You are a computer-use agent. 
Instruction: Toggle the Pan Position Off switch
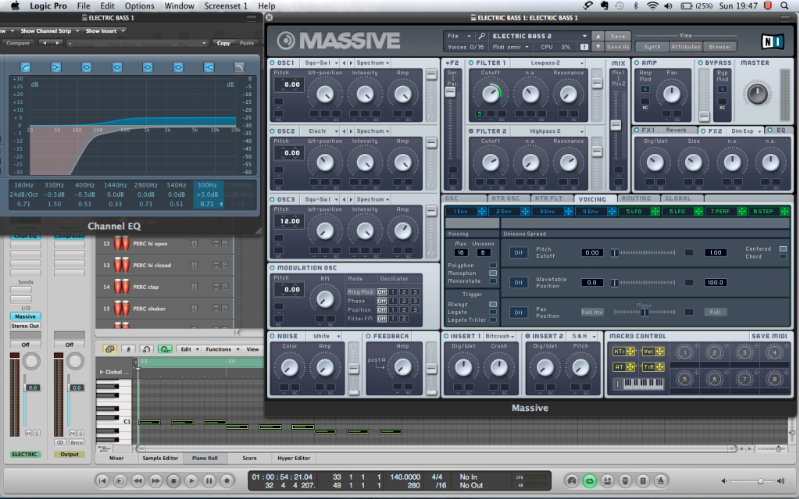tap(518, 312)
